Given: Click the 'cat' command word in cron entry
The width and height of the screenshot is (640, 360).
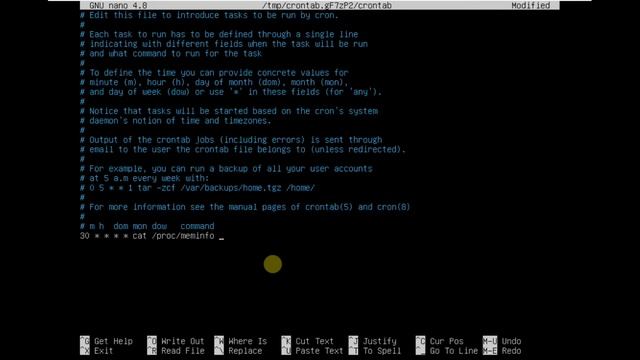Looking at the screenshot, I should coord(139,236).
